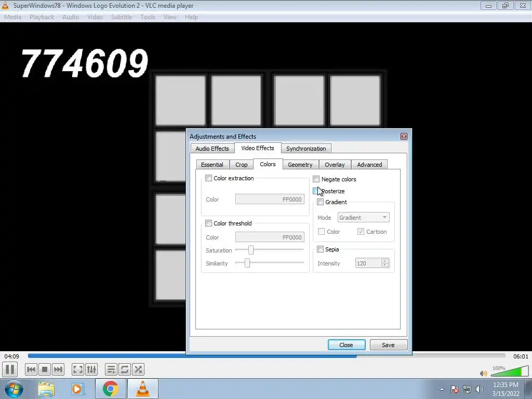Click the VLC cone icon in the title bar
Viewport: 532px width, 399px height.
5,5
